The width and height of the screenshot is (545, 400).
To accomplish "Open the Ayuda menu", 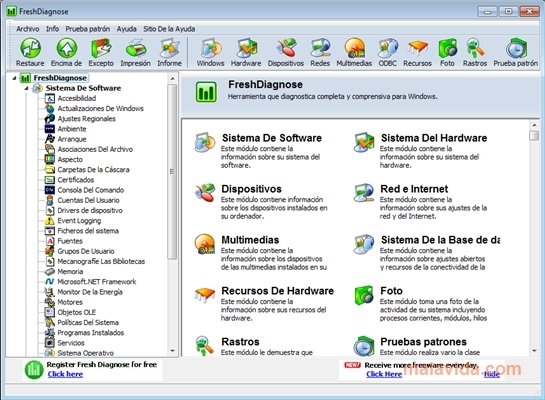I will pyautogui.click(x=127, y=29).
